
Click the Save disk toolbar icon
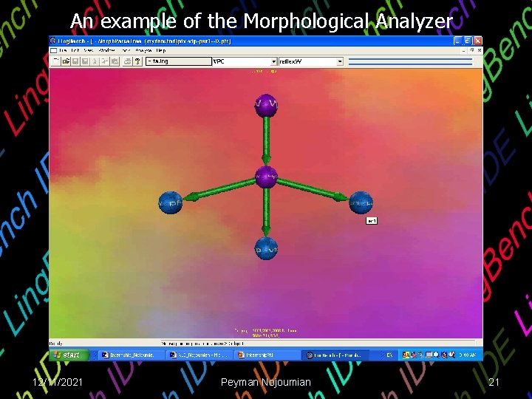(x=75, y=61)
